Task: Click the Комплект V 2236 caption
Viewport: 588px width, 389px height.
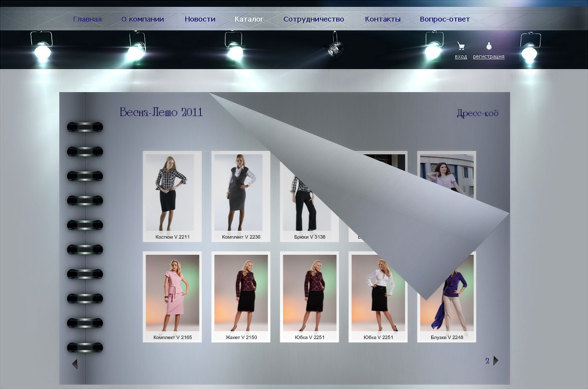Action: point(241,237)
